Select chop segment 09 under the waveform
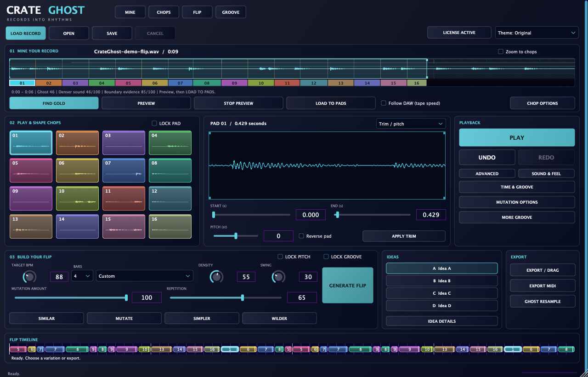The width and height of the screenshot is (588, 377). pos(234,83)
